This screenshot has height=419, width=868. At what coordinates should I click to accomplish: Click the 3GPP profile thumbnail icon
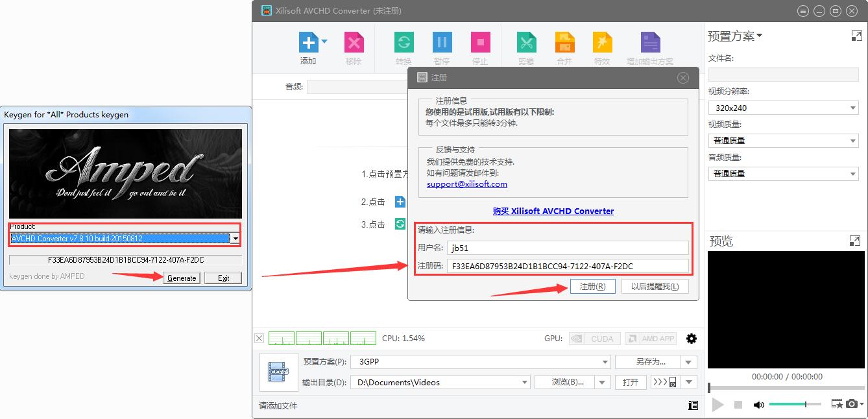point(279,372)
